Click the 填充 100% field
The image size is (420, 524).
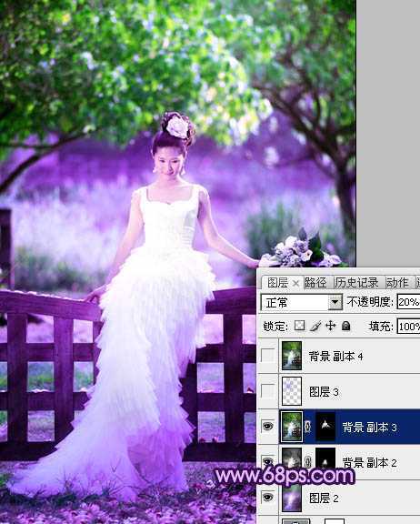pos(408,327)
